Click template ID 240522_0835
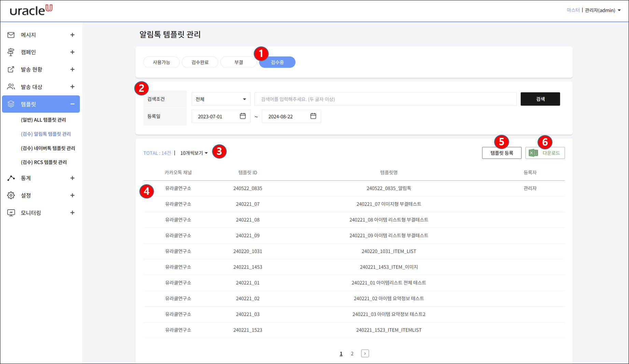The height and width of the screenshot is (364, 629). coord(248,188)
